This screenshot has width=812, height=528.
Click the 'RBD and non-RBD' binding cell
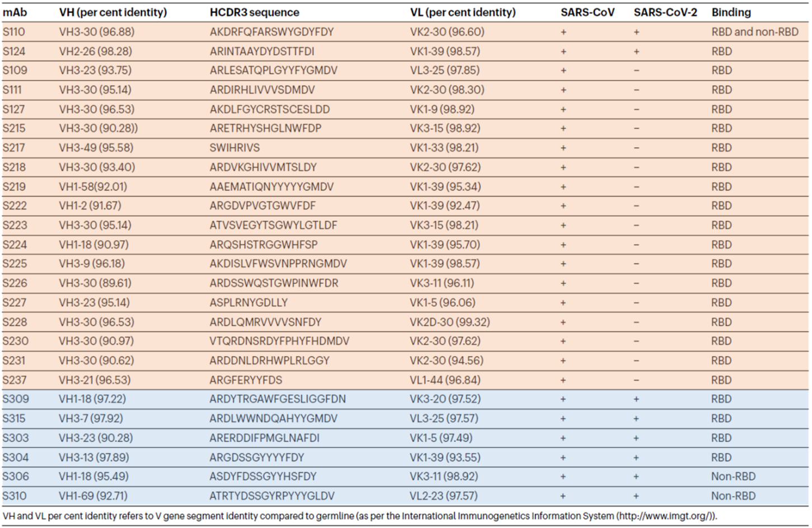pyautogui.click(x=754, y=32)
